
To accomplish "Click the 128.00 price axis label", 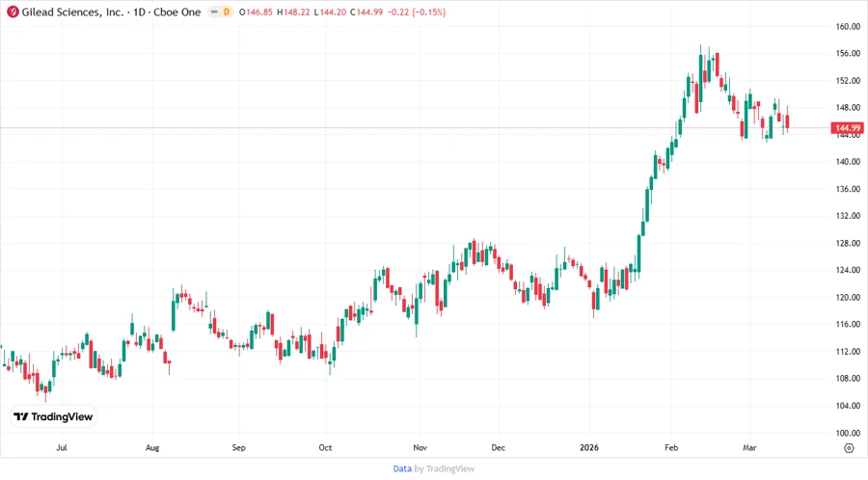I will pyautogui.click(x=848, y=243).
